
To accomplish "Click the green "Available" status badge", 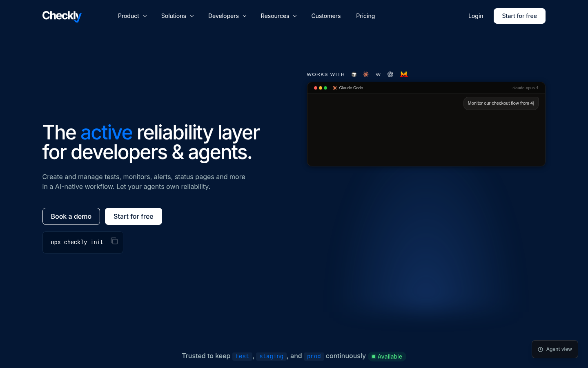I will (387, 357).
